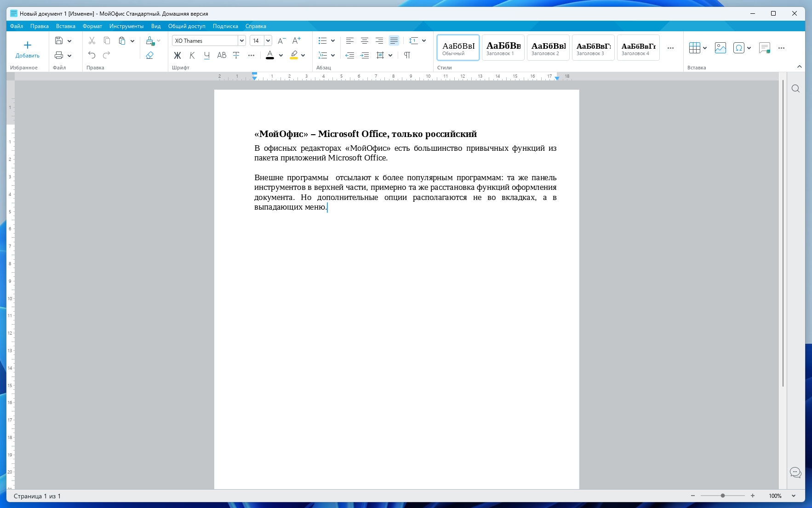Open the zoom 100% dropdown arrow
812x508 pixels.
(794, 496)
